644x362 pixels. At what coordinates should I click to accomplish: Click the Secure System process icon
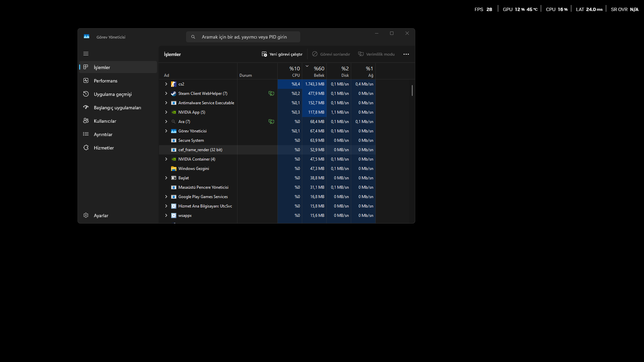point(173,140)
